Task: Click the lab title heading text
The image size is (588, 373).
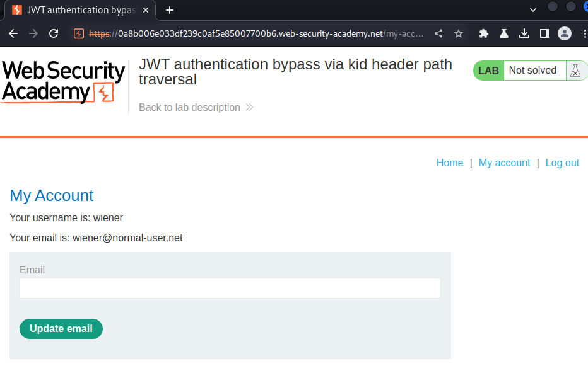Action: [295, 72]
